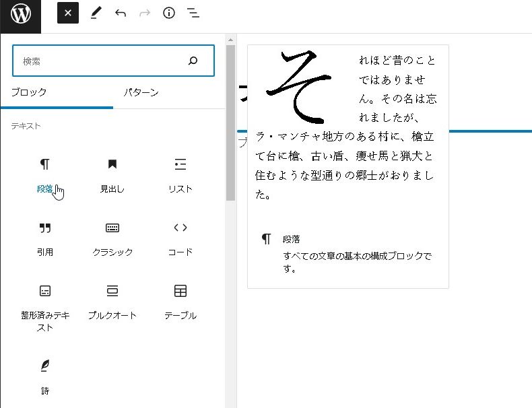Switch to the パターン tab
This screenshot has height=408, width=532.
(x=141, y=93)
